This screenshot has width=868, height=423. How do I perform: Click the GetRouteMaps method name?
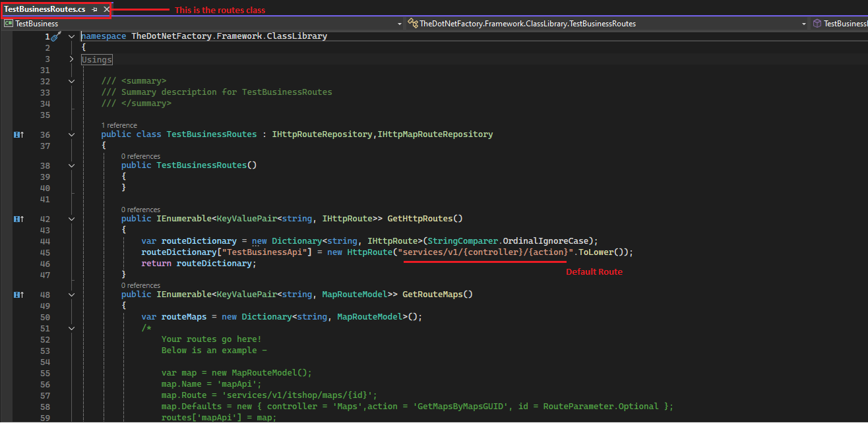pyautogui.click(x=433, y=295)
